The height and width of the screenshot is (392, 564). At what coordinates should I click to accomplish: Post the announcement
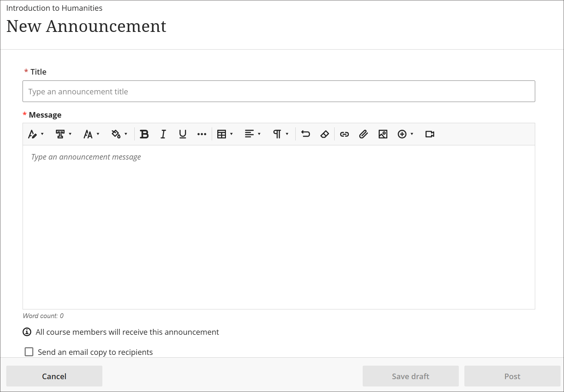pyautogui.click(x=512, y=376)
